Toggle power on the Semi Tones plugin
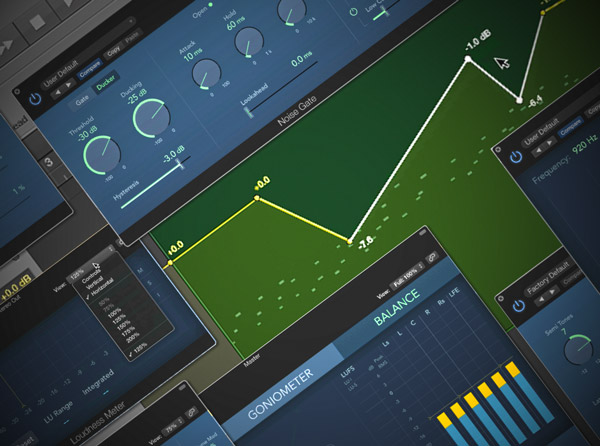The height and width of the screenshot is (446, 600). point(518,306)
